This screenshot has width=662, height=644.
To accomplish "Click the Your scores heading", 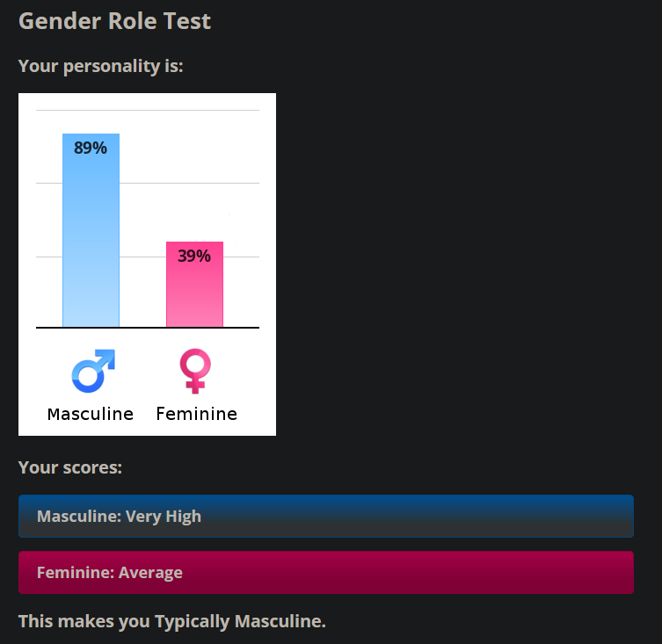I will (x=70, y=467).
